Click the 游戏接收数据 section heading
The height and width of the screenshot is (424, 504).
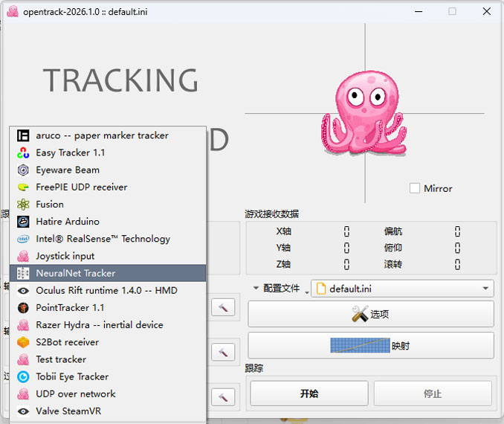pyautogui.click(x=272, y=214)
